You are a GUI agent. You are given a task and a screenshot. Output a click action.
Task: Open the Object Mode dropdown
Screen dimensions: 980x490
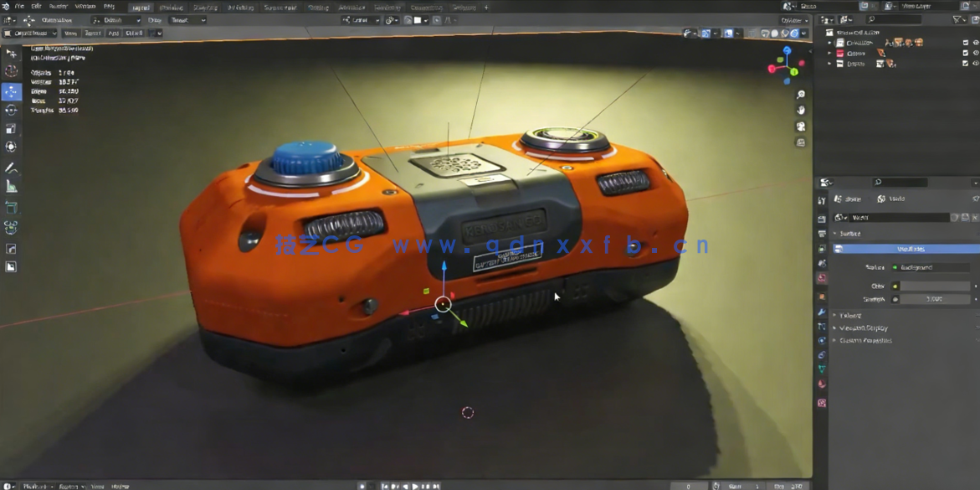click(29, 34)
